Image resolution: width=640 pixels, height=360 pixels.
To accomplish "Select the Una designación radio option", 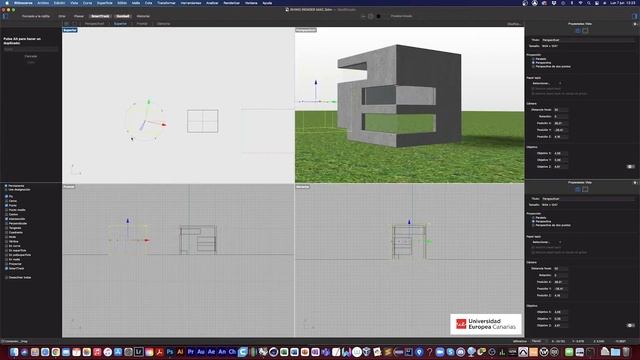I will pyautogui.click(x=6, y=190).
